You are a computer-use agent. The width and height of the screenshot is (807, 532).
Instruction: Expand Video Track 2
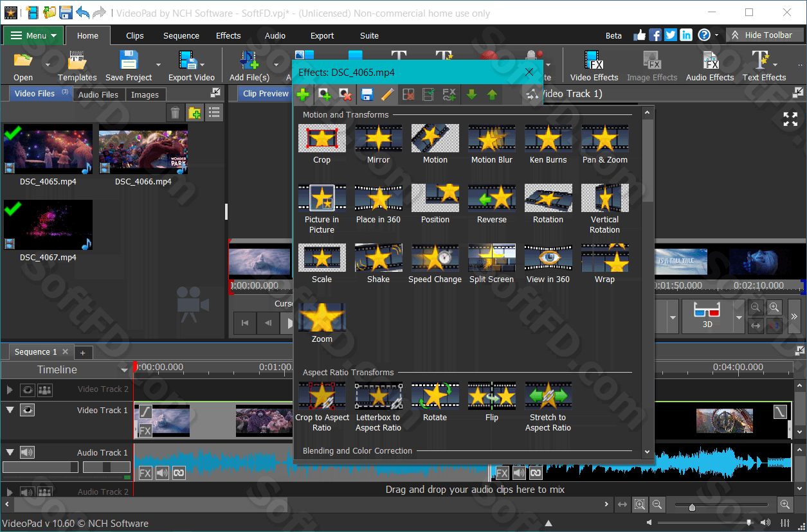pyautogui.click(x=10, y=389)
